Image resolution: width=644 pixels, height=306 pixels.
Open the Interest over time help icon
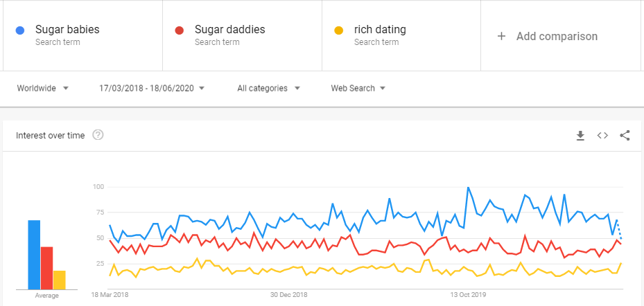[98, 135]
